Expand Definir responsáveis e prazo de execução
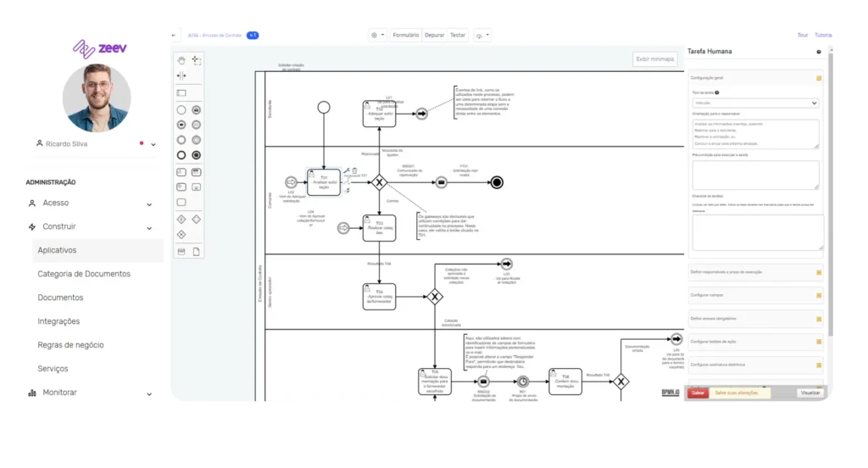 tap(818, 272)
